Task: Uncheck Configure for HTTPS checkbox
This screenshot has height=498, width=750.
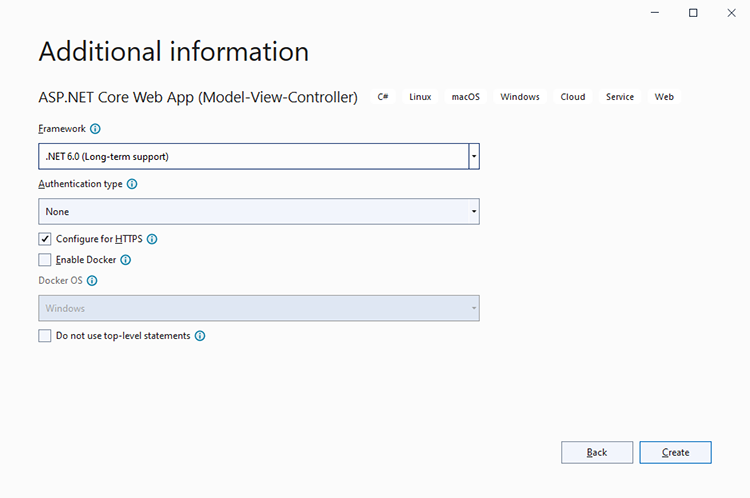Action: pos(44,239)
